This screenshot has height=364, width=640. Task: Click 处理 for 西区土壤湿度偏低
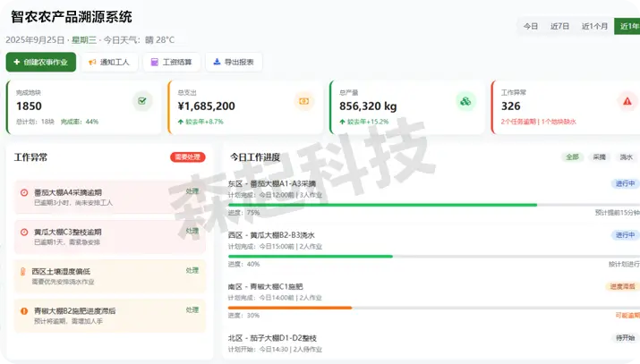coord(192,270)
